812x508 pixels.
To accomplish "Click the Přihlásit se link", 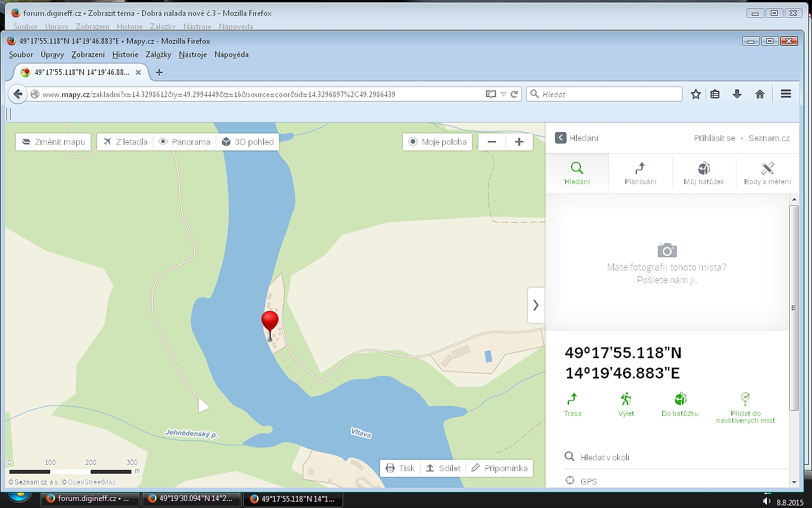I will 714,138.
